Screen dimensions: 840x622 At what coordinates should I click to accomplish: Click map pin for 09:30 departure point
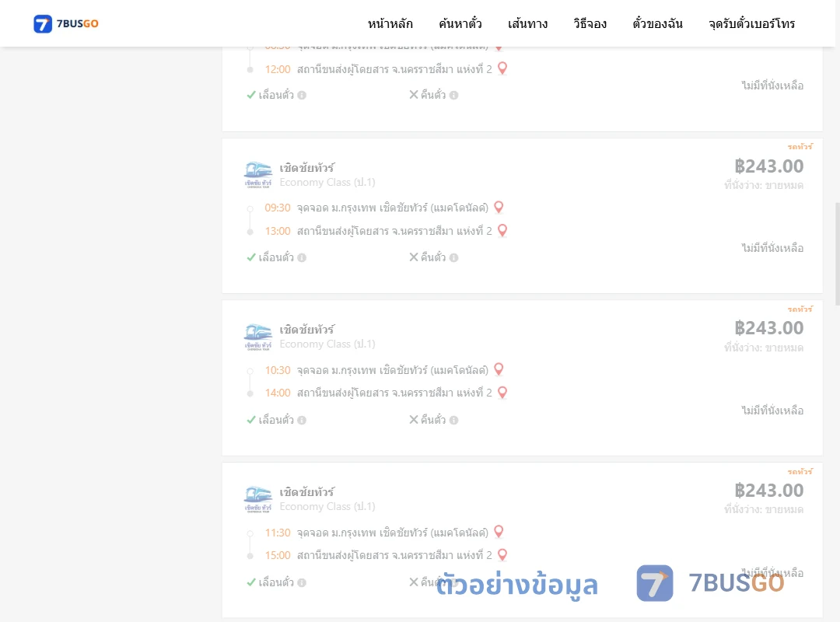pos(499,208)
